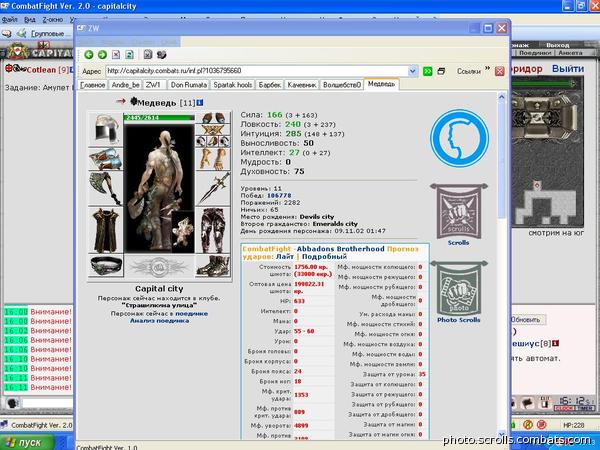Open the Photo Scrolls banner image

(458, 288)
